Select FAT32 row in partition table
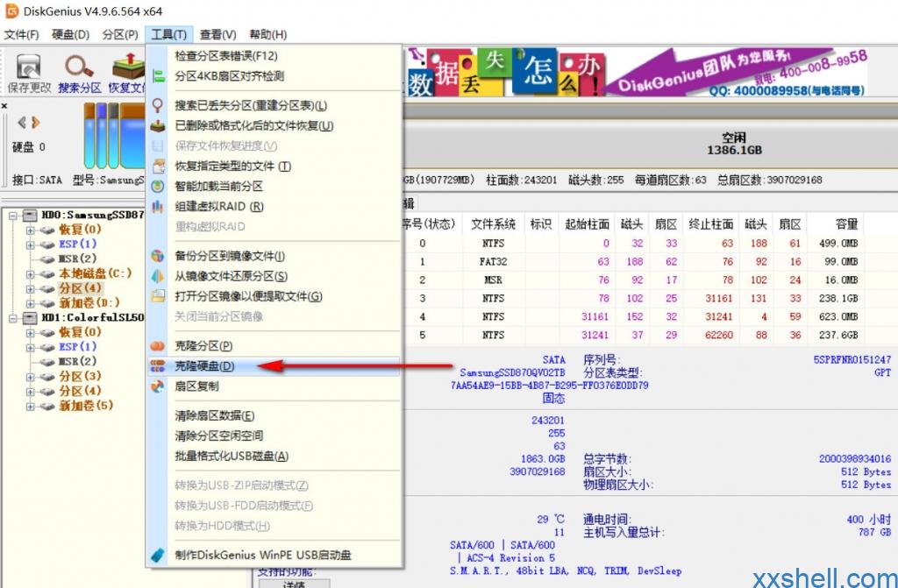The width and height of the screenshot is (898, 588). click(633, 262)
